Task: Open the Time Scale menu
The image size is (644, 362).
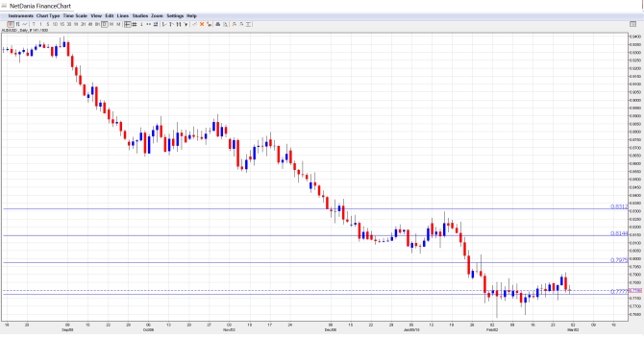Action: (x=75, y=16)
